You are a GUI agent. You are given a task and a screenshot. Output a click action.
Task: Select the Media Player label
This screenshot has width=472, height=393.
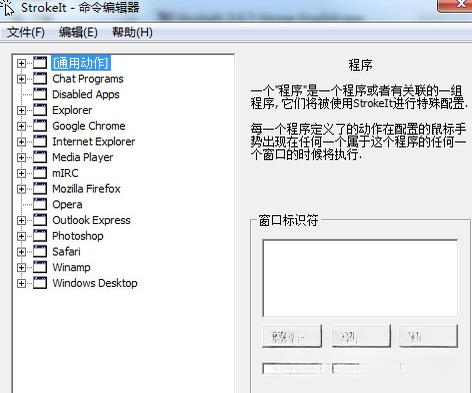point(83,157)
